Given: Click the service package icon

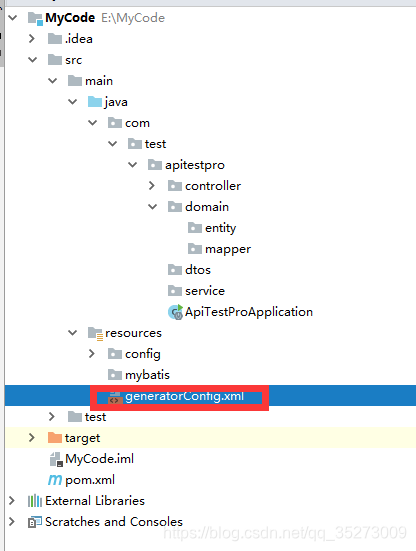Looking at the screenshot, I should [x=175, y=291].
